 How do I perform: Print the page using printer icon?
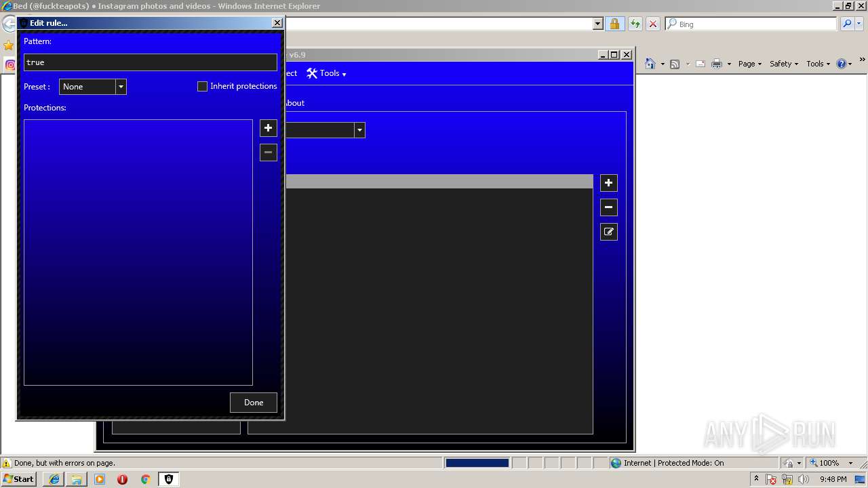point(717,64)
